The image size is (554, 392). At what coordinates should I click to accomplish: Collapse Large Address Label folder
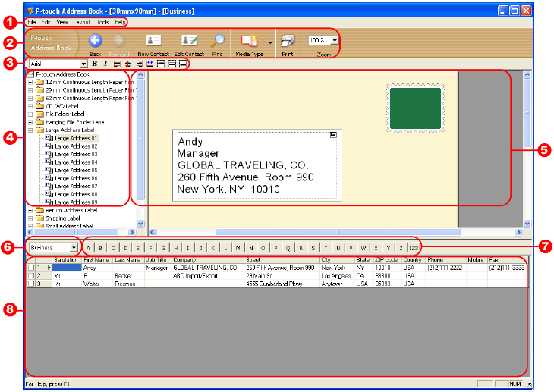tap(30, 130)
